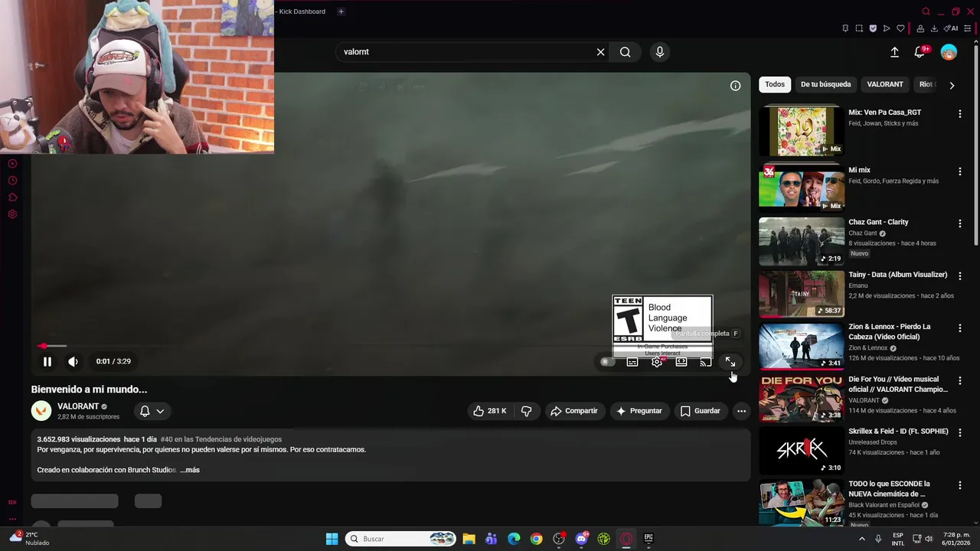Open the sidebar settings gear icon

(12, 214)
